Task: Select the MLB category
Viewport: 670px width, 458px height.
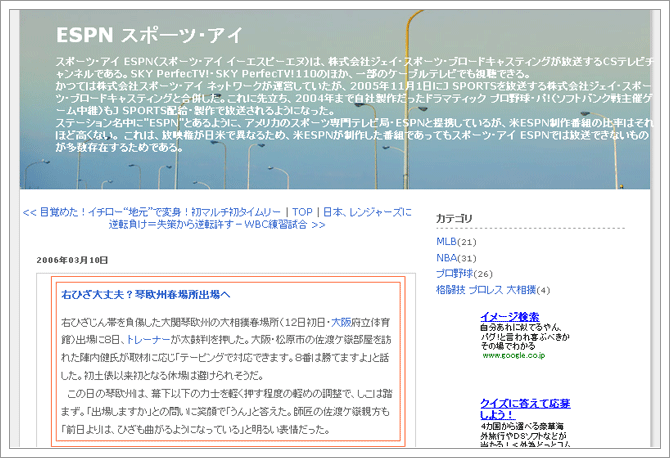Action: [x=446, y=241]
